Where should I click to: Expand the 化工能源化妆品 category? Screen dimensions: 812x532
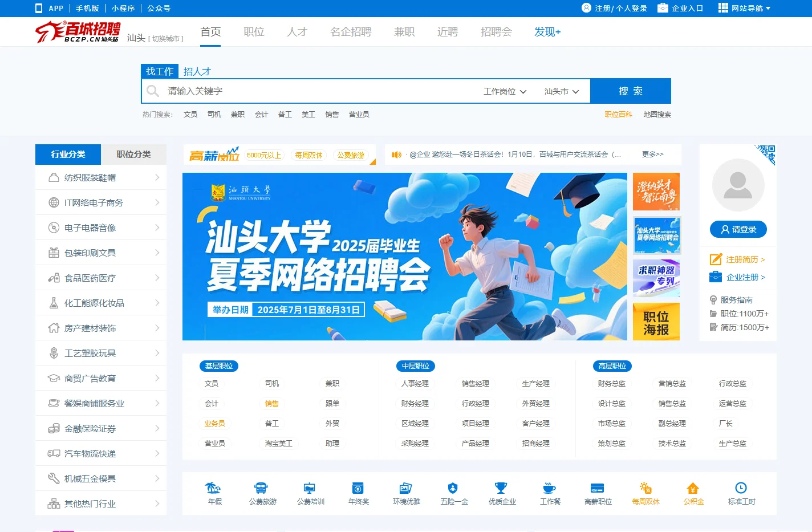(101, 303)
